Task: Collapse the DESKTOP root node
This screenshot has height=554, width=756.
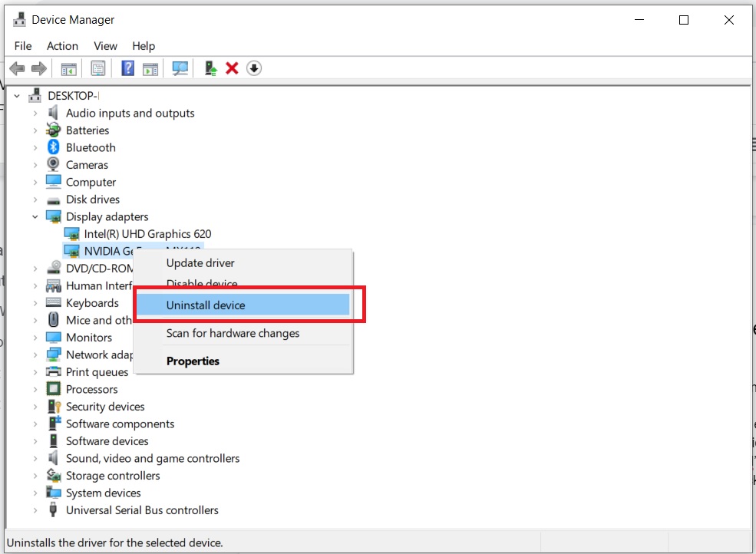Action: [17, 96]
